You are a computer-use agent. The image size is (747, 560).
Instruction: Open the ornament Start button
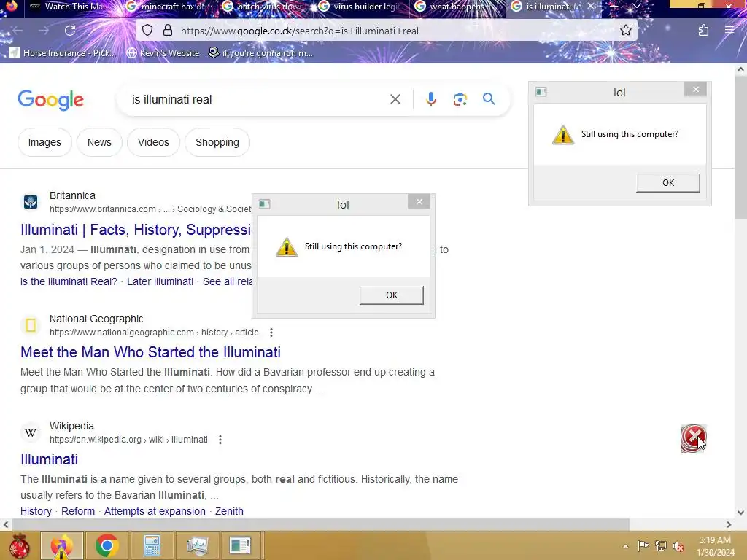click(x=19, y=545)
